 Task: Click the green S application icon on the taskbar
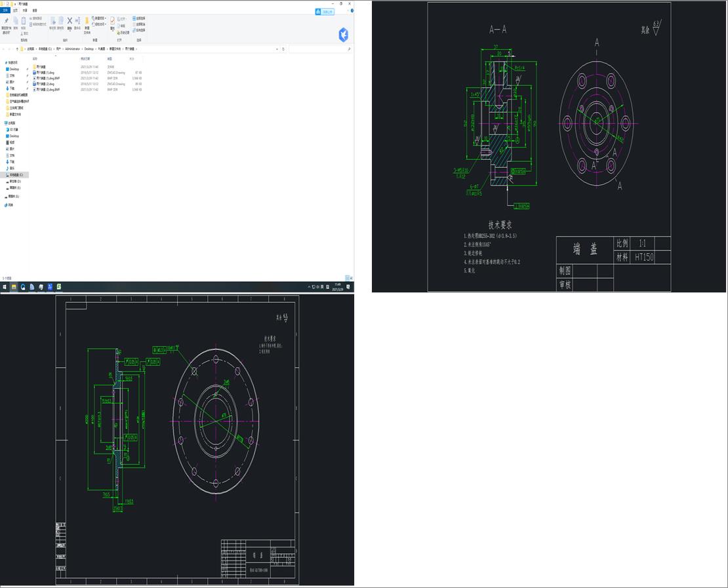pos(59,287)
